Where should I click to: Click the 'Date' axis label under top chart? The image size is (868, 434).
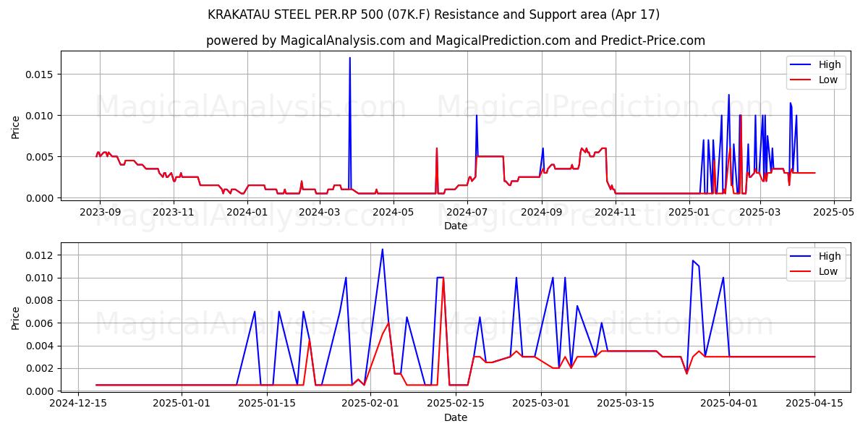(x=456, y=226)
